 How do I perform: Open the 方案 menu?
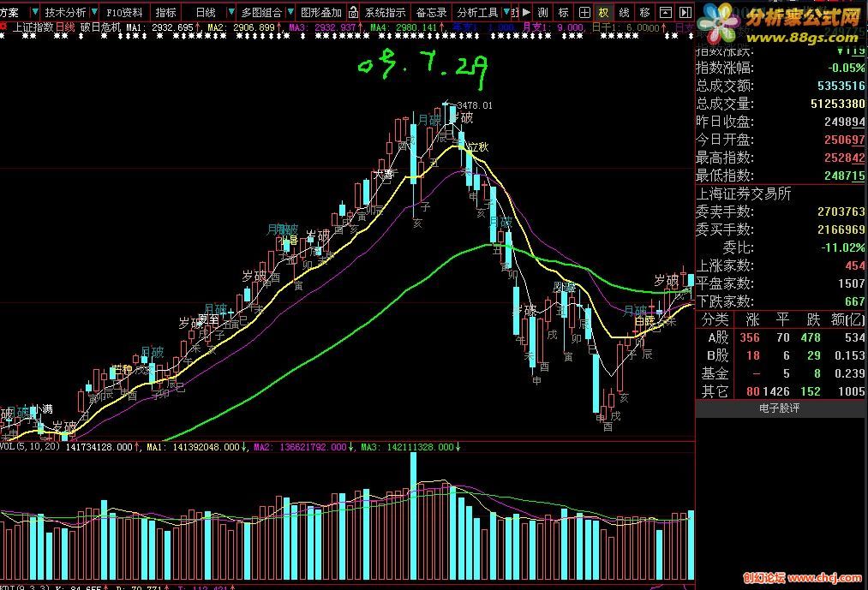pyautogui.click(x=11, y=12)
